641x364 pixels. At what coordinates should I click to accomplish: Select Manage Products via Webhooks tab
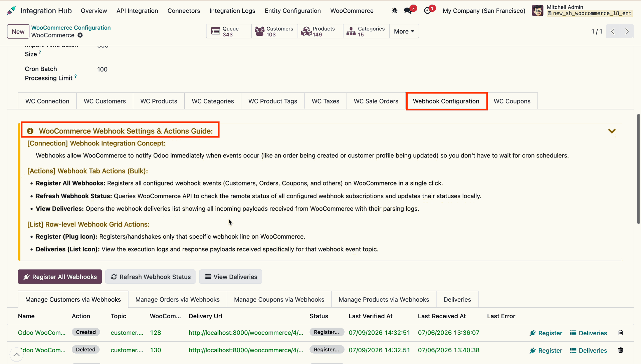[384, 300]
